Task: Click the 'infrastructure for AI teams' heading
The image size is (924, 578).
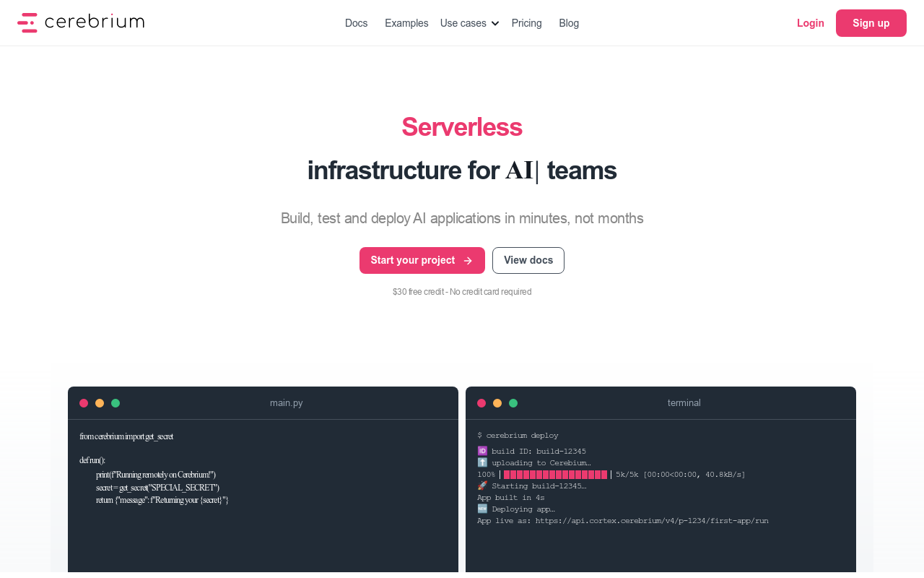Action: tap(462, 171)
